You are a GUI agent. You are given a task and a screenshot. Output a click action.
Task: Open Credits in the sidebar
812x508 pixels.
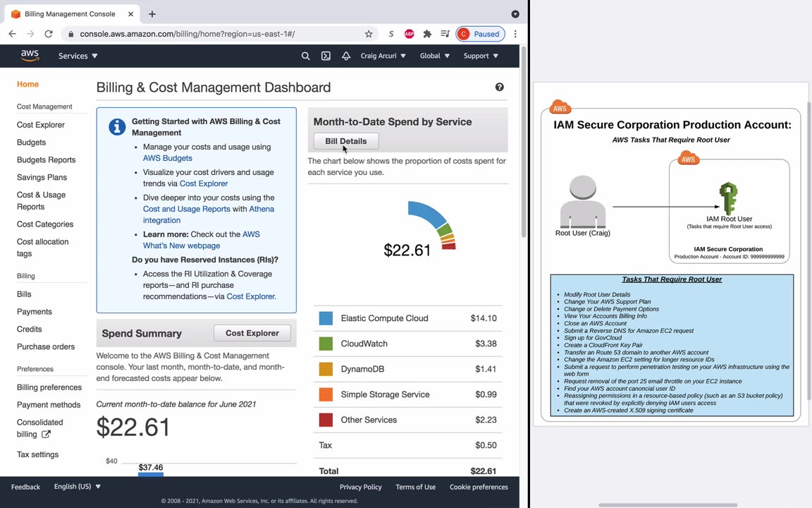[x=29, y=329]
